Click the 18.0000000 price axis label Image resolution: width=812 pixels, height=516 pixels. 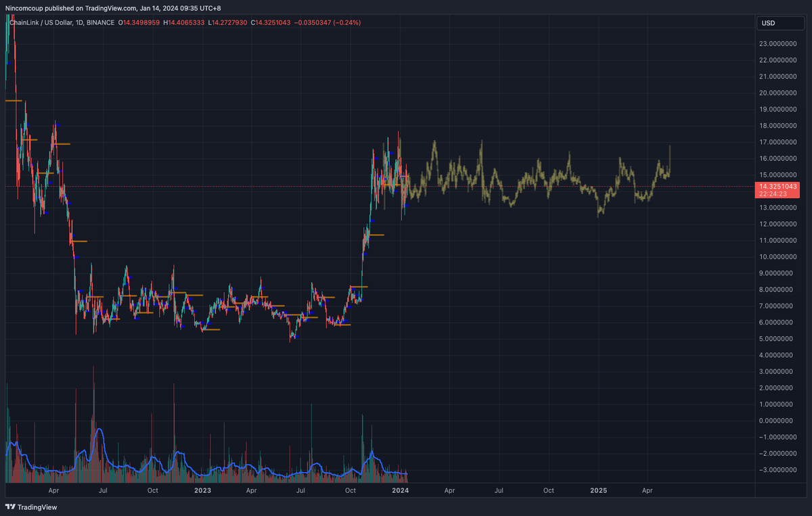[x=777, y=126]
